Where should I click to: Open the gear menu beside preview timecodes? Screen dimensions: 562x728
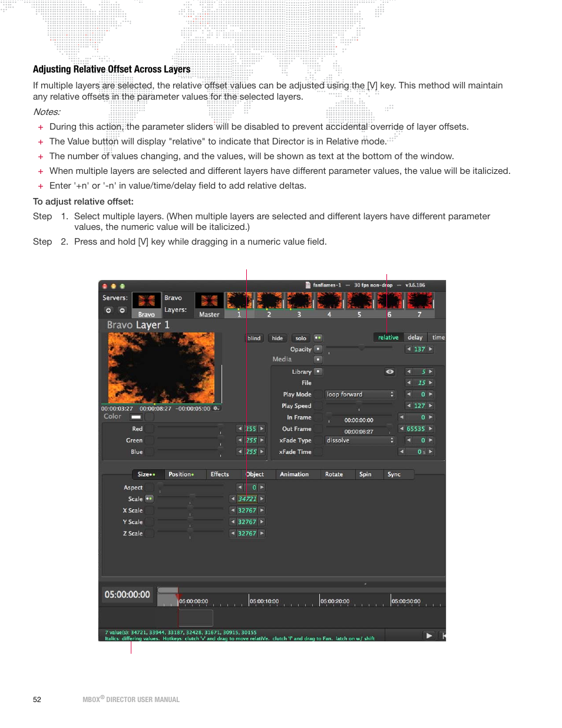click(216, 408)
